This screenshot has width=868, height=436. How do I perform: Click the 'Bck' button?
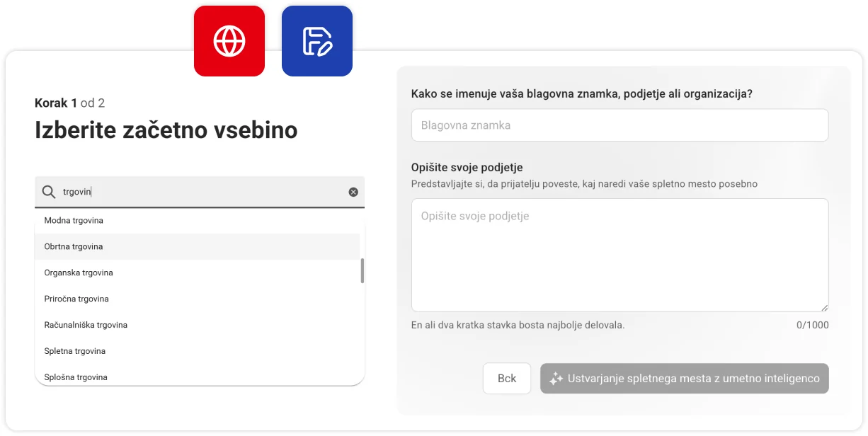507,379
